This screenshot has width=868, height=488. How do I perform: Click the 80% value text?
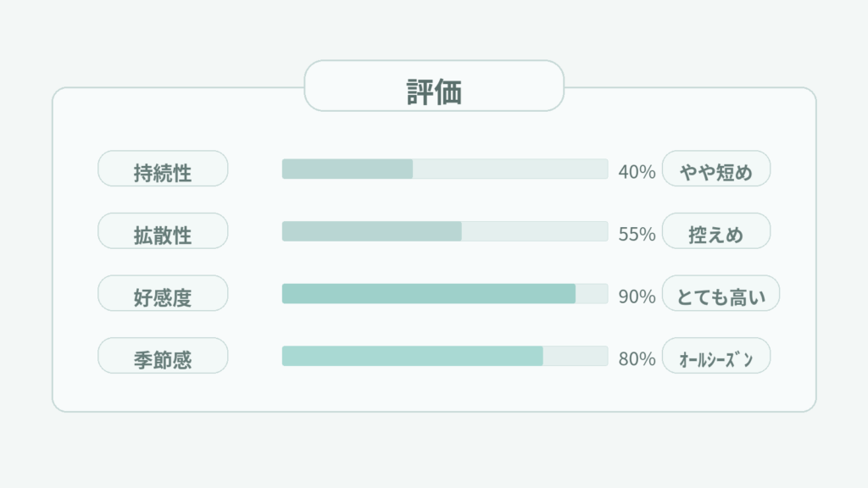click(637, 359)
